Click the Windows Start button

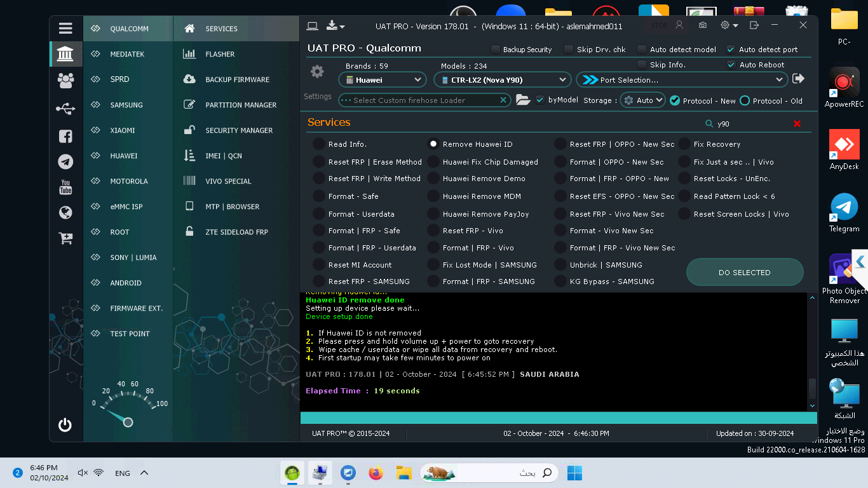[x=574, y=473]
